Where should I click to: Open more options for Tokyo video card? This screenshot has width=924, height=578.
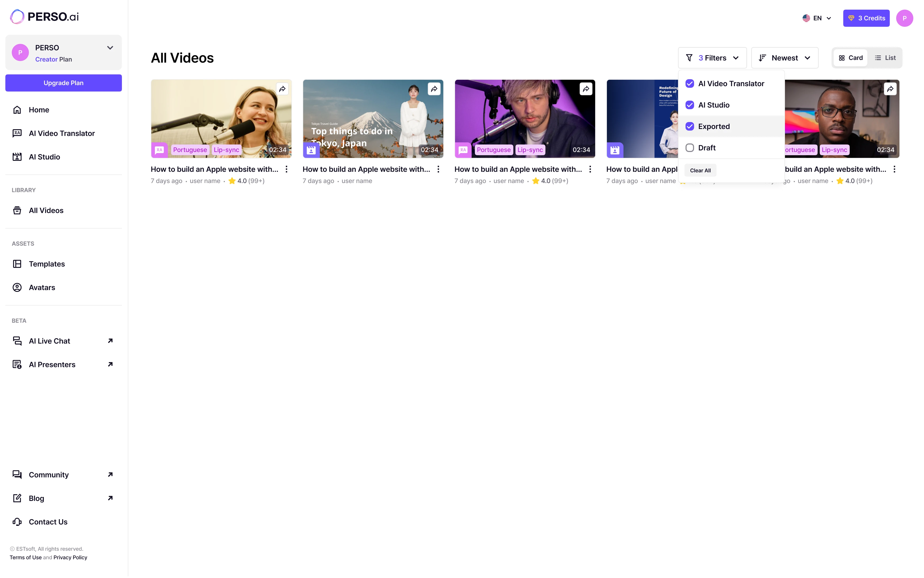pos(438,169)
